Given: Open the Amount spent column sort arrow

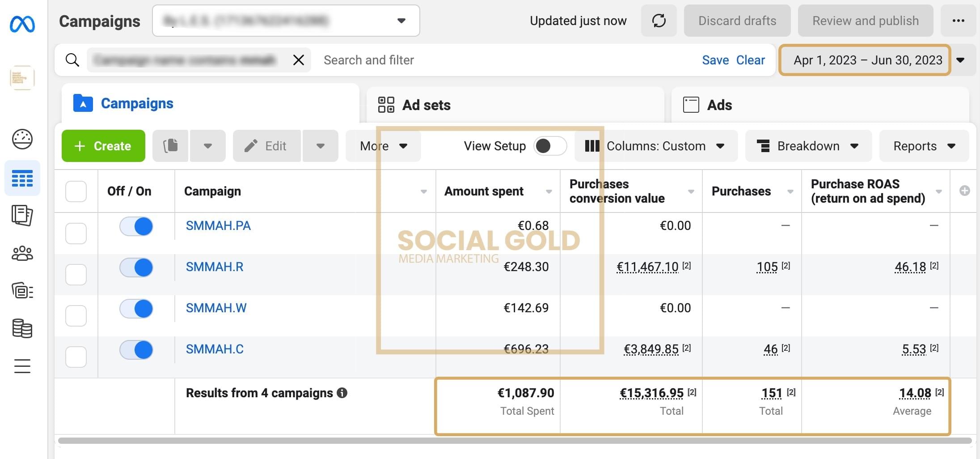Looking at the screenshot, I should click(x=549, y=191).
